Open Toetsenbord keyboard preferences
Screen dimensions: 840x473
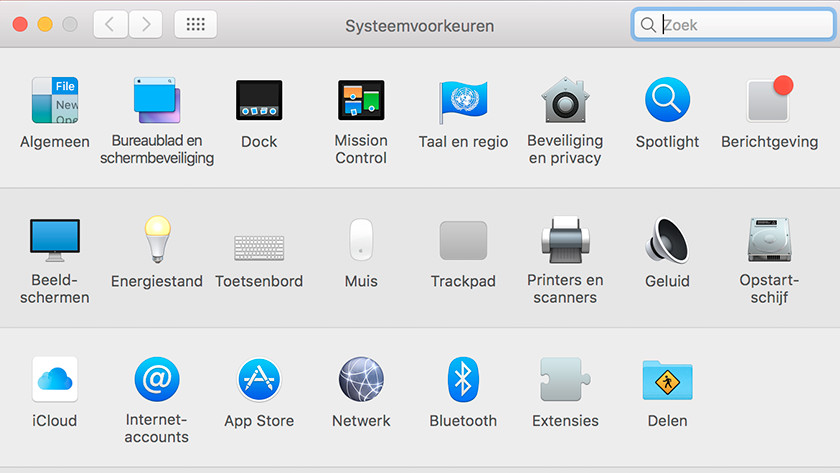coord(259,246)
